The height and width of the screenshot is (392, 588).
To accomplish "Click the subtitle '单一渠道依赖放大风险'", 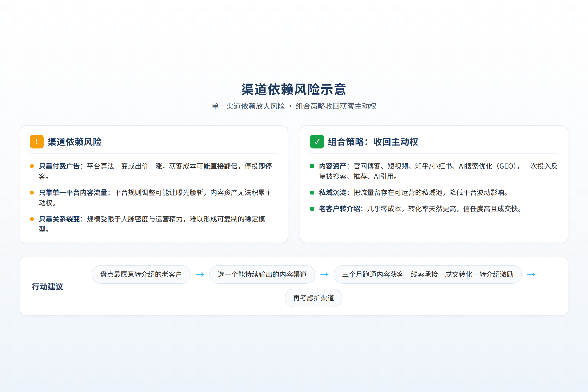I will click(x=248, y=106).
